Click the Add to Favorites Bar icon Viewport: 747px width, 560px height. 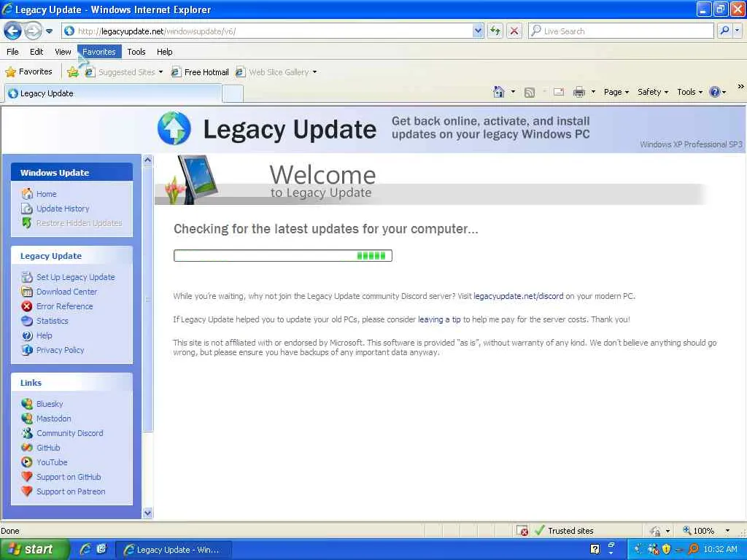[73, 72]
